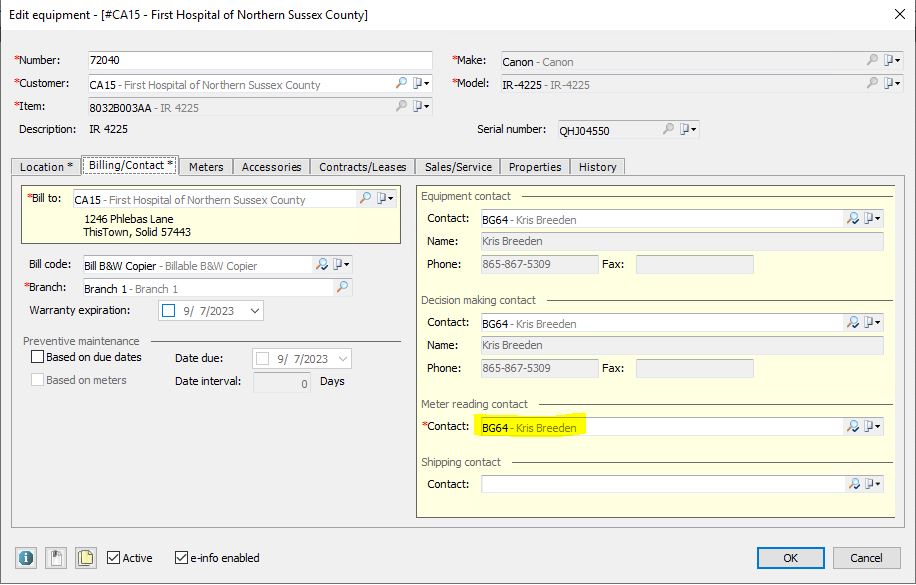This screenshot has height=585, width=916.
Task: Open Decision making contact flag menu
Action: (x=873, y=322)
